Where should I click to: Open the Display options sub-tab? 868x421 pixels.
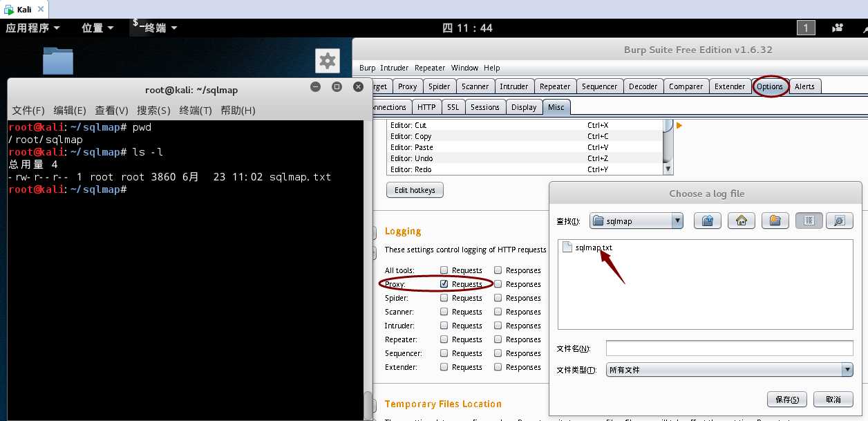[524, 107]
